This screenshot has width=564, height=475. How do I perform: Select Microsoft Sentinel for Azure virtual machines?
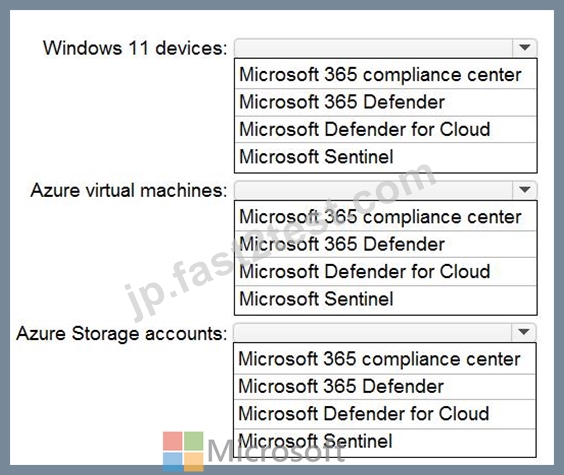click(386, 300)
